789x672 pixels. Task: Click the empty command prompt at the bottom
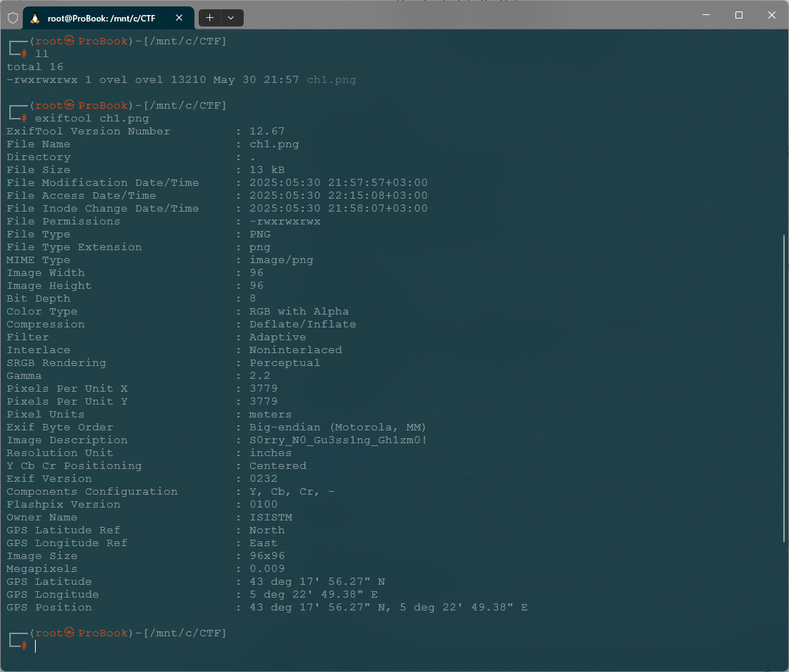tap(35, 646)
